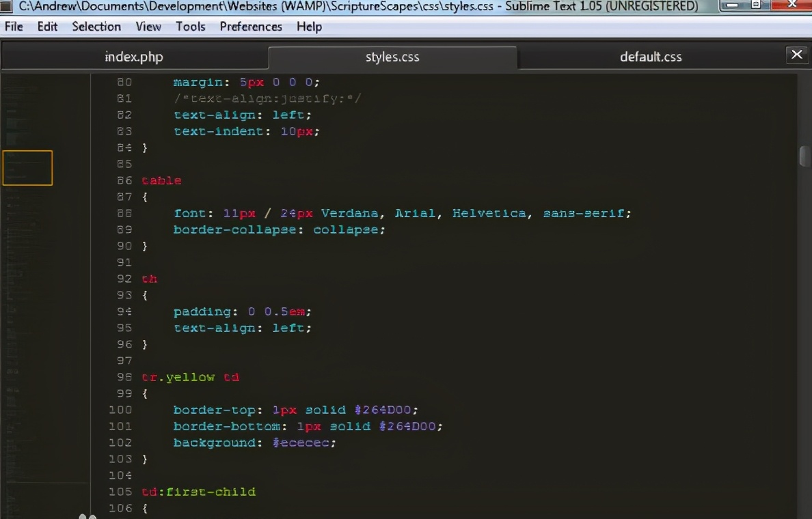Image resolution: width=812 pixels, height=519 pixels.
Task: Open the File menu
Action: [14, 27]
